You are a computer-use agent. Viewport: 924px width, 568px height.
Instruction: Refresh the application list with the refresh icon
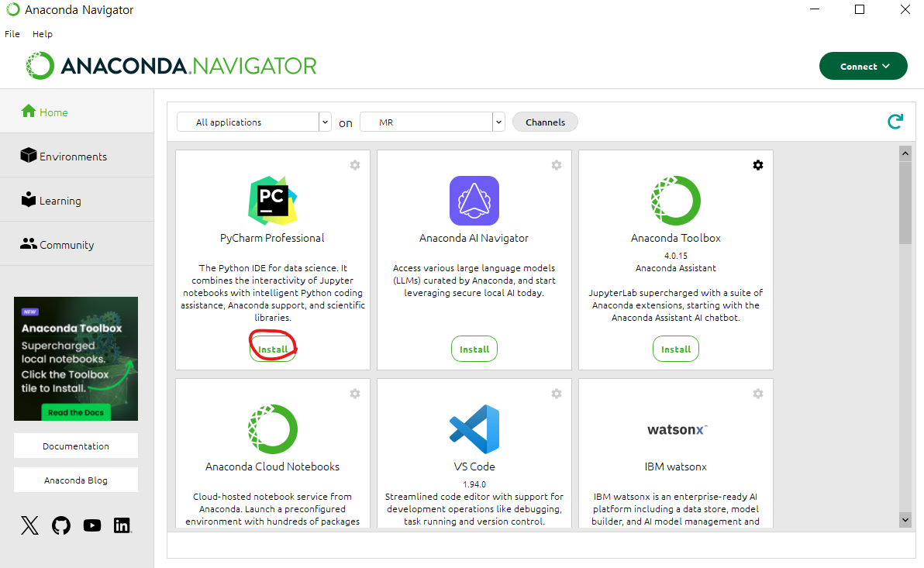(x=895, y=122)
